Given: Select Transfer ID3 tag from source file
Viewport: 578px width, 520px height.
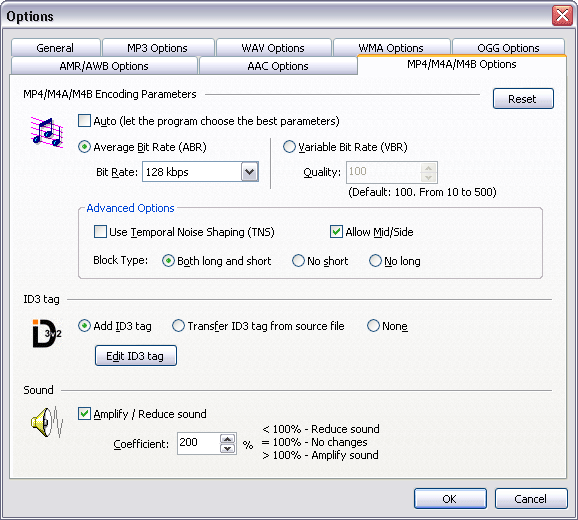Looking at the screenshot, I should pos(178,326).
